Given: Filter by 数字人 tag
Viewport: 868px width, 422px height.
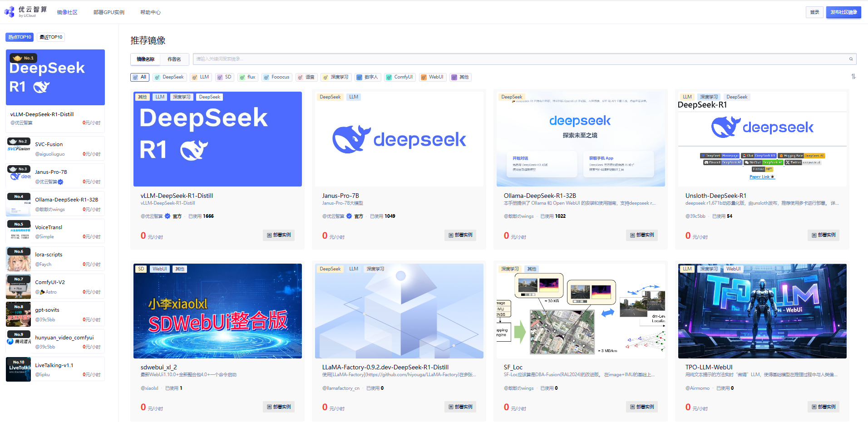Looking at the screenshot, I should [368, 77].
